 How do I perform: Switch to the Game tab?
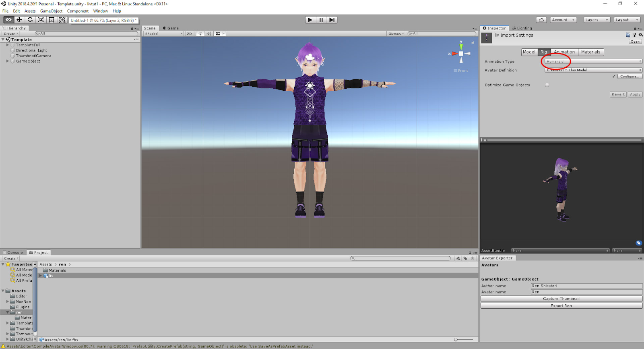[171, 28]
